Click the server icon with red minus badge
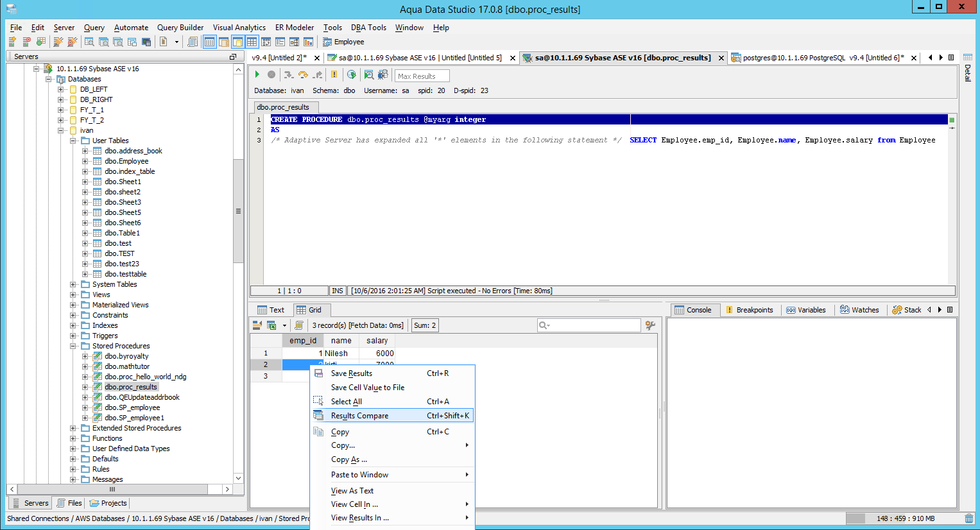Image resolution: width=980 pixels, height=530 pixels. pyautogui.click(x=26, y=42)
